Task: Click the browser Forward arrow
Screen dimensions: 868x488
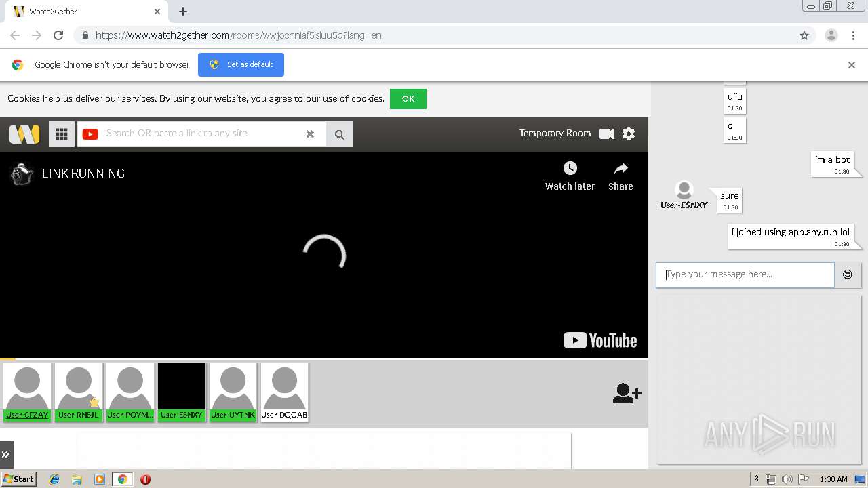Action: click(x=37, y=35)
